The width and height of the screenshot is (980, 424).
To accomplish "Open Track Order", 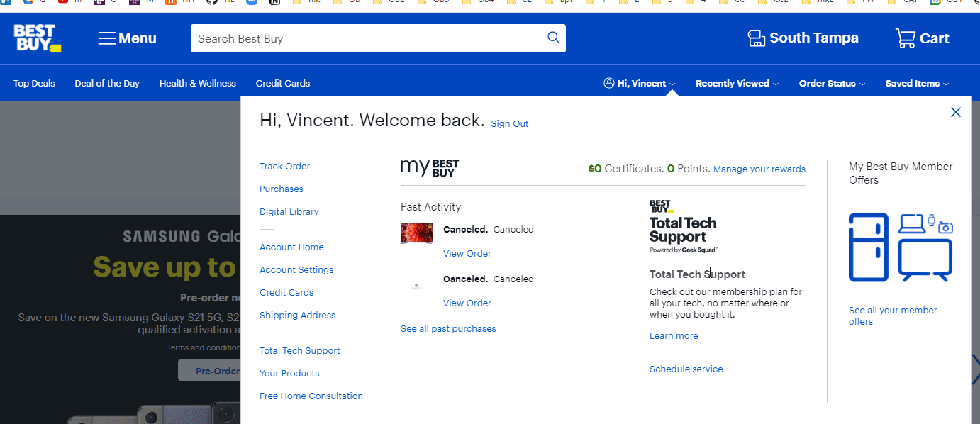I will click(x=284, y=167).
